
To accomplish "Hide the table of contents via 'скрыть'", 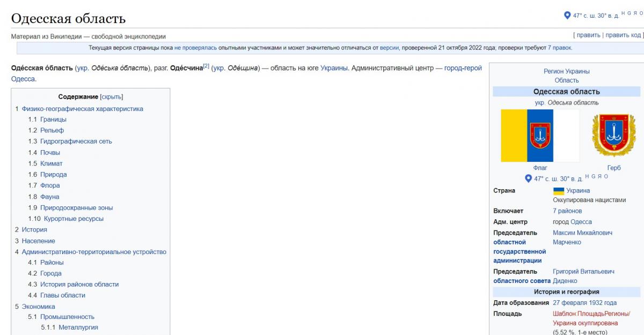I will [x=111, y=97].
